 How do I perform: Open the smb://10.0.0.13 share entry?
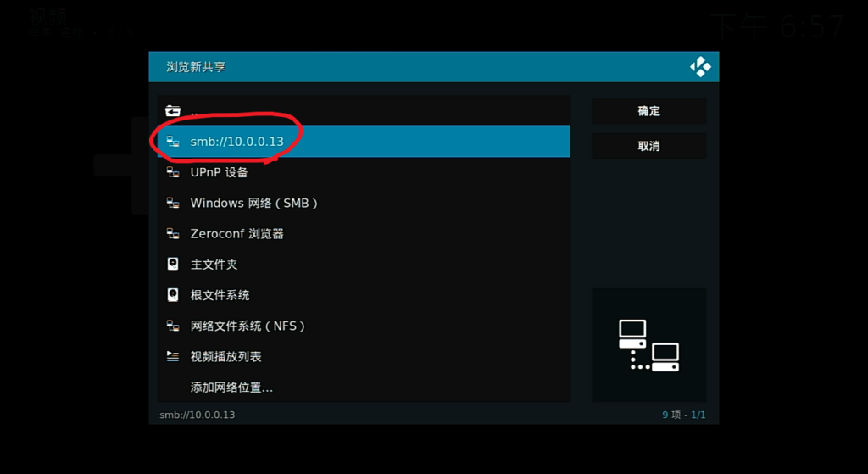tap(364, 142)
